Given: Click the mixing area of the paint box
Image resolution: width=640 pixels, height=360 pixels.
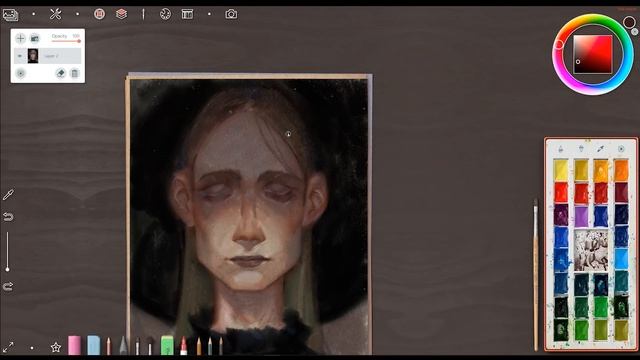Looking at the screenshot, I should click(591, 250).
